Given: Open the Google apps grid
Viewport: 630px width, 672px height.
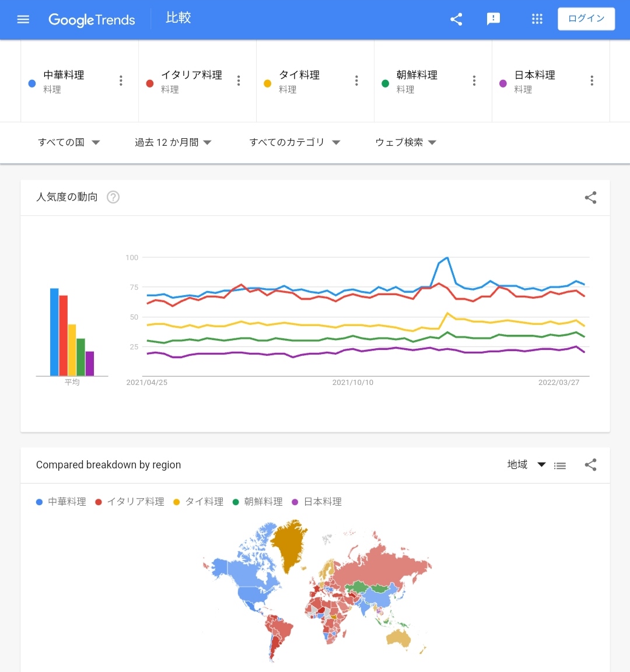Looking at the screenshot, I should (x=537, y=19).
